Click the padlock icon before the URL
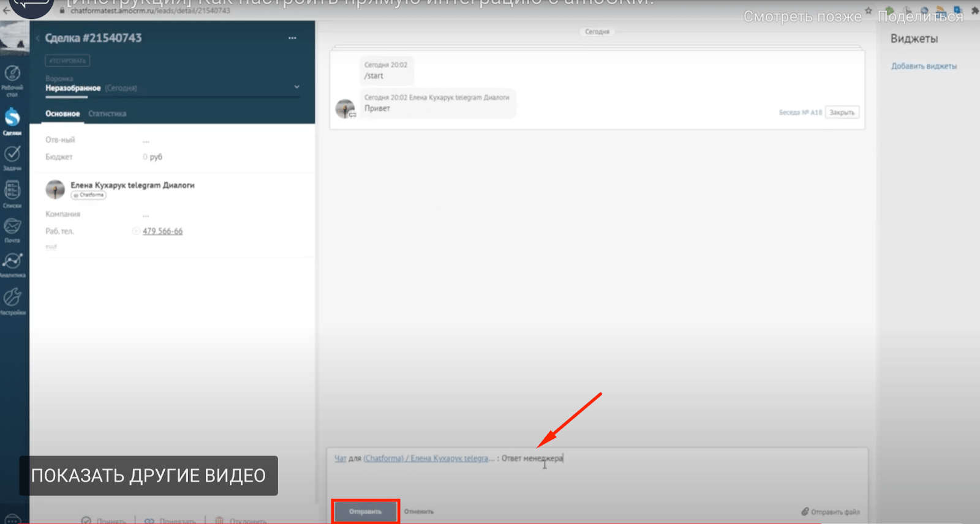 pyautogui.click(x=62, y=10)
